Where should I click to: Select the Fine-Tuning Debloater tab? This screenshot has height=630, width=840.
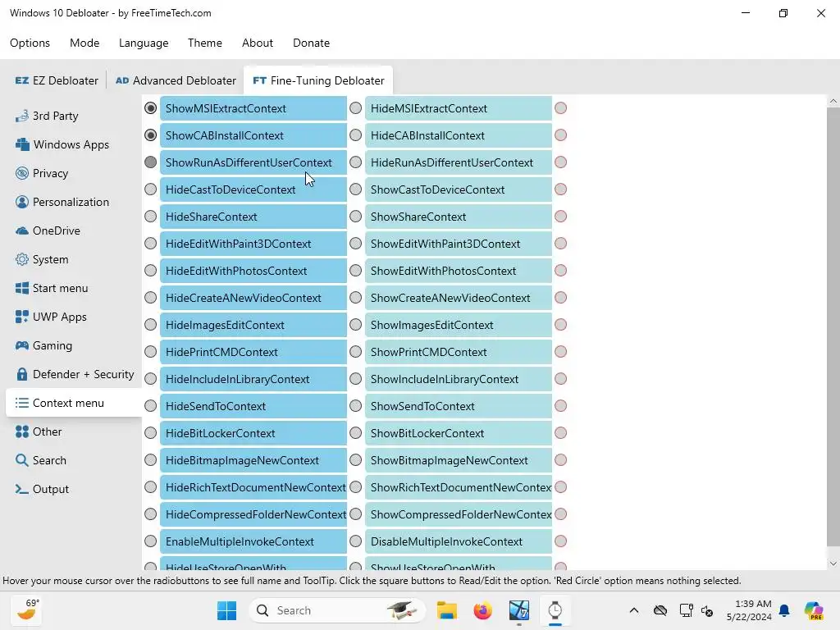point(318,80)
